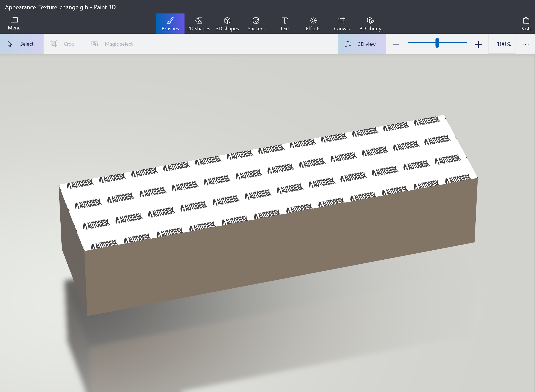Paste from the clipboard
The width and height of the screenshot is (535, 392).
[526, 23]
